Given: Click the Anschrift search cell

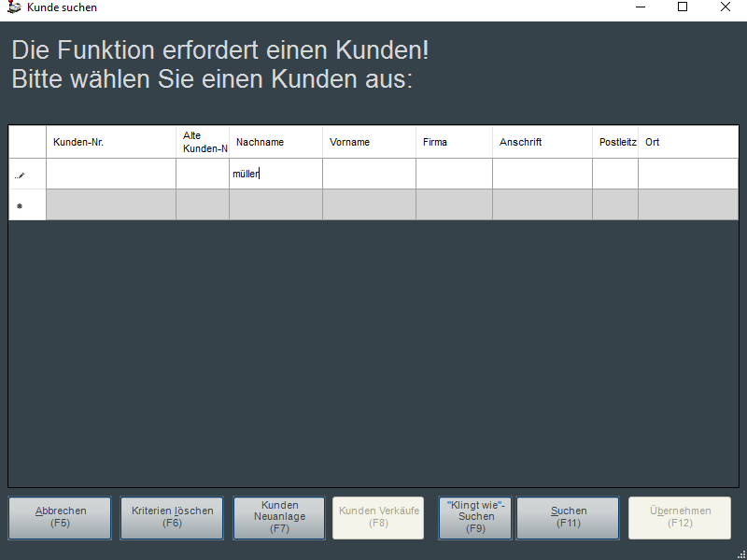Looking at the screenshot, I should tap(542, 174).
